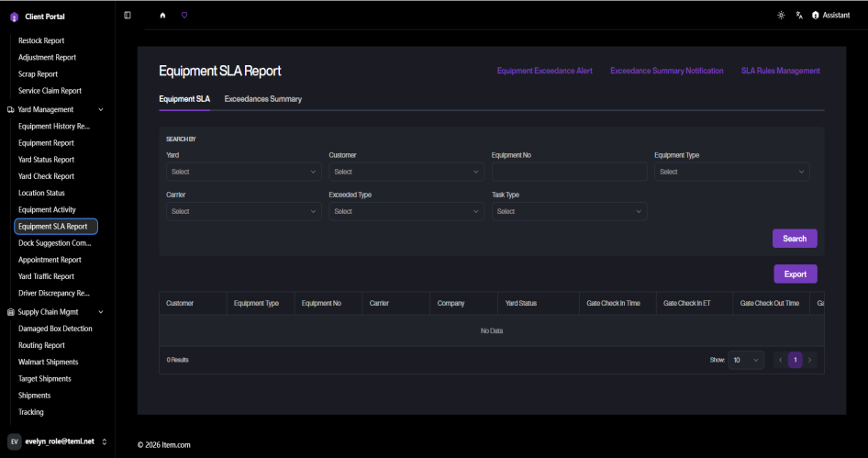Open the language translation icon

[799, 16]
